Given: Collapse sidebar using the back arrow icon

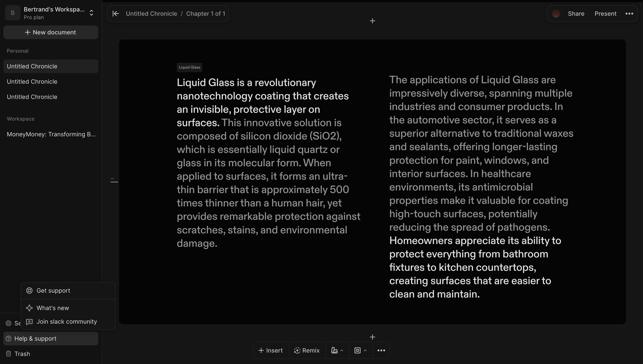Looking at the screenshot, I should pyautogui.click(x=115, y=14).
